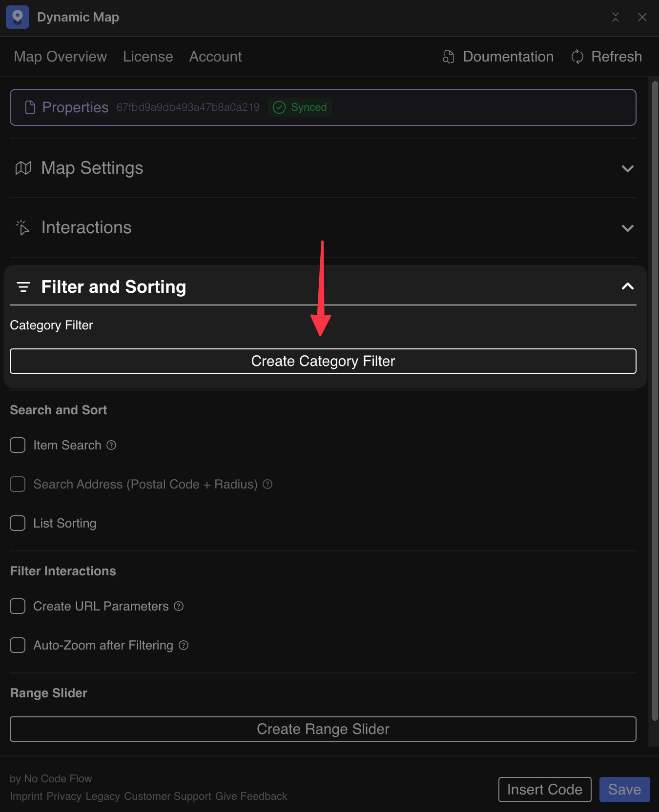This screenshot has height=812, width=659.
Task: Open the Map Overview tab
Action: (x=61, y=57)
